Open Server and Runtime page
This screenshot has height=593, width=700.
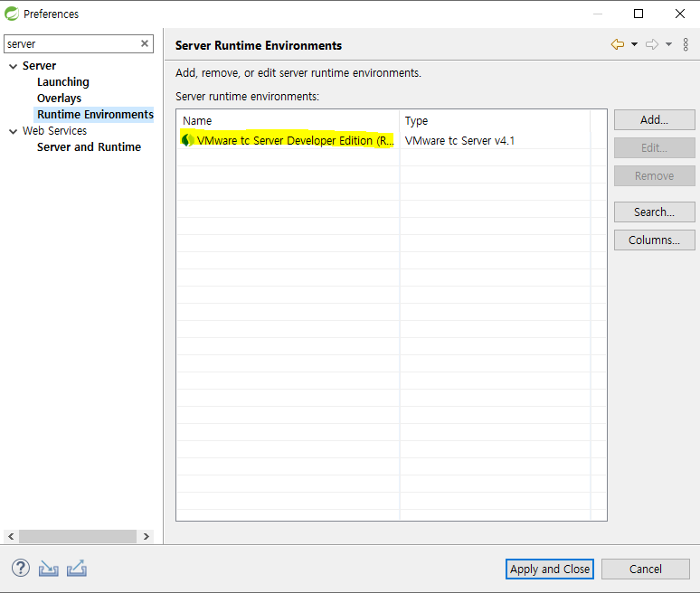click(89, 147)
